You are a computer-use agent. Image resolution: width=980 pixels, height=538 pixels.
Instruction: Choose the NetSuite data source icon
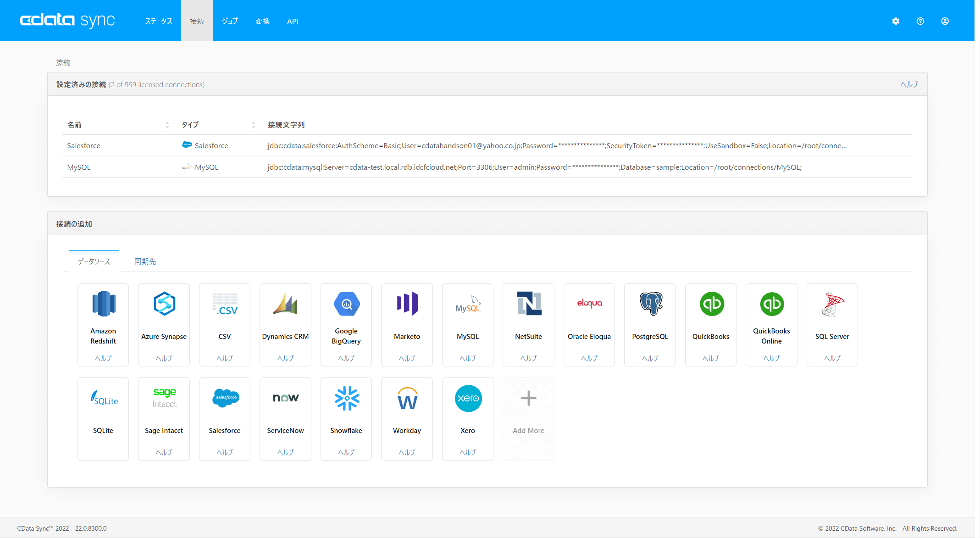pyautogui.click(x=528, y=304)
